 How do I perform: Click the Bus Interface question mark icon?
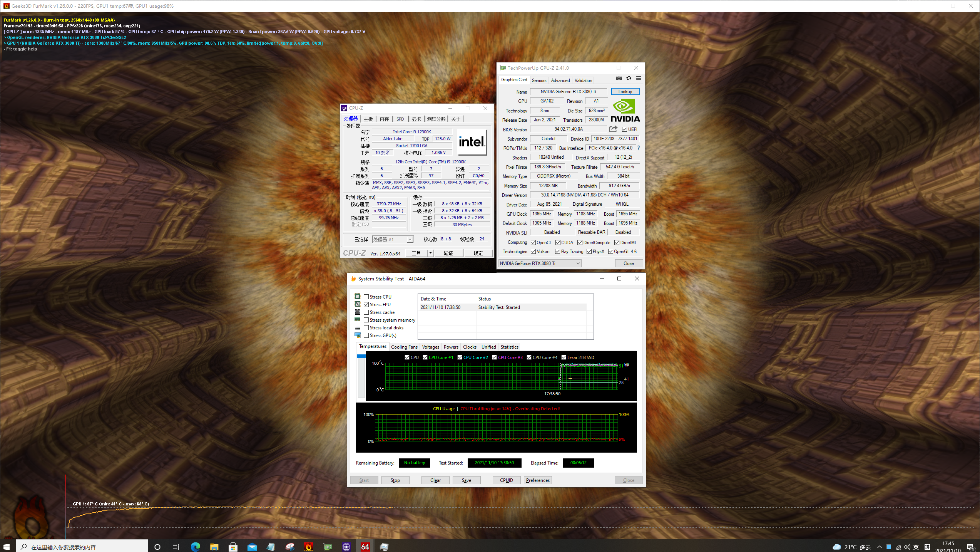638,148
